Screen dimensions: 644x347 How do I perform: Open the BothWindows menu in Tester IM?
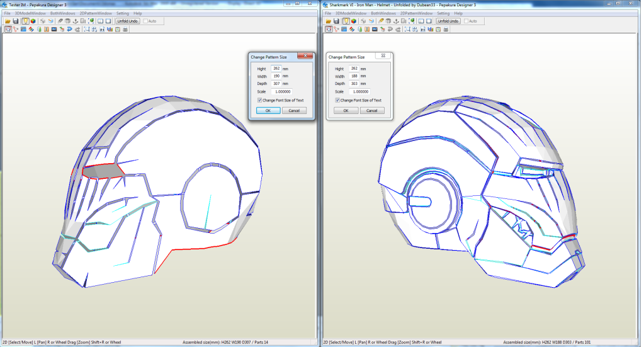[x=63, y=13]
